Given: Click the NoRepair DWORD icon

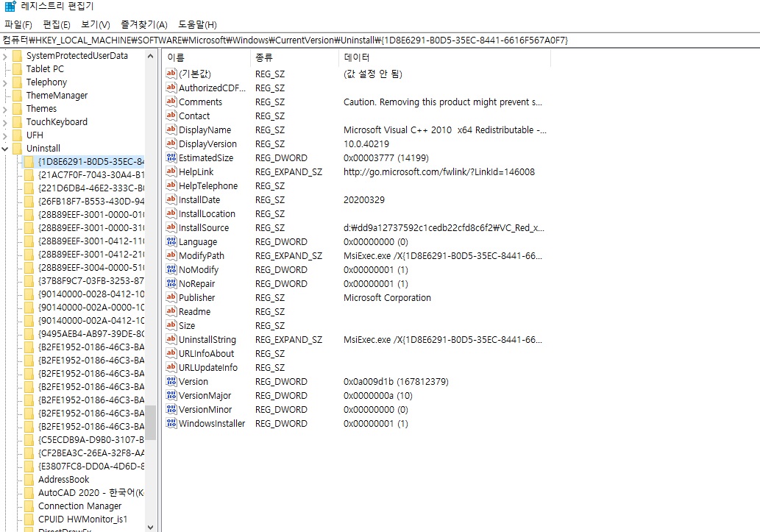Looking at the screenshot, I should coord(171,284).
